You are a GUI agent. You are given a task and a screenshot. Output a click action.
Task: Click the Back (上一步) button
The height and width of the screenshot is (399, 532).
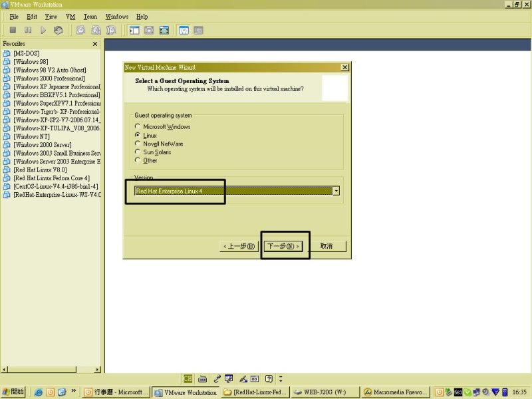click(x=239, y=246)
